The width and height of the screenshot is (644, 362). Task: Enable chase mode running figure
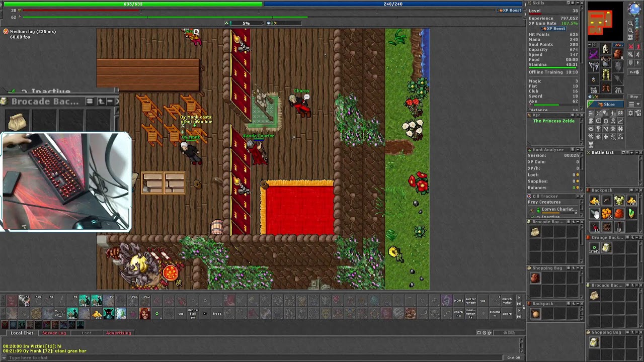pyautogui.click(x=638, y=54)
